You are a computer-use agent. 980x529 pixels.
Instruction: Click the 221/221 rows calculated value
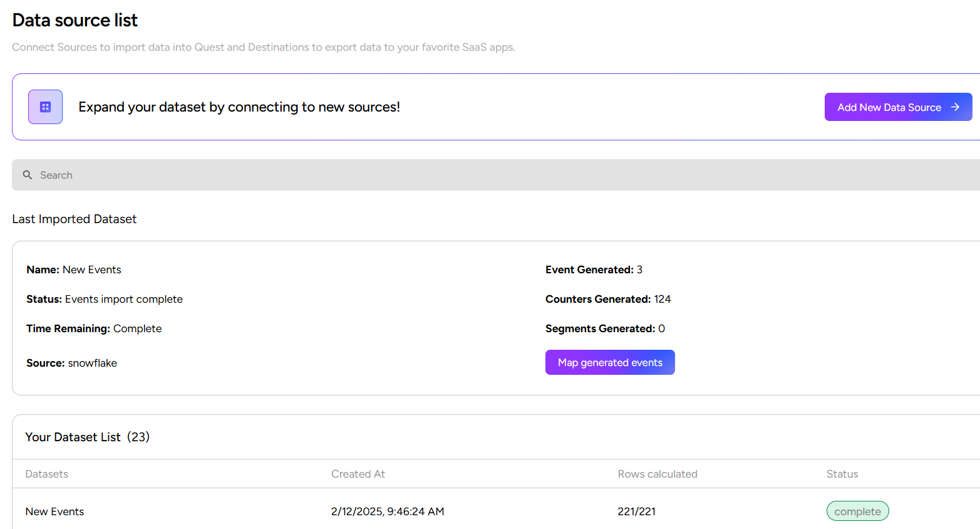636,511
